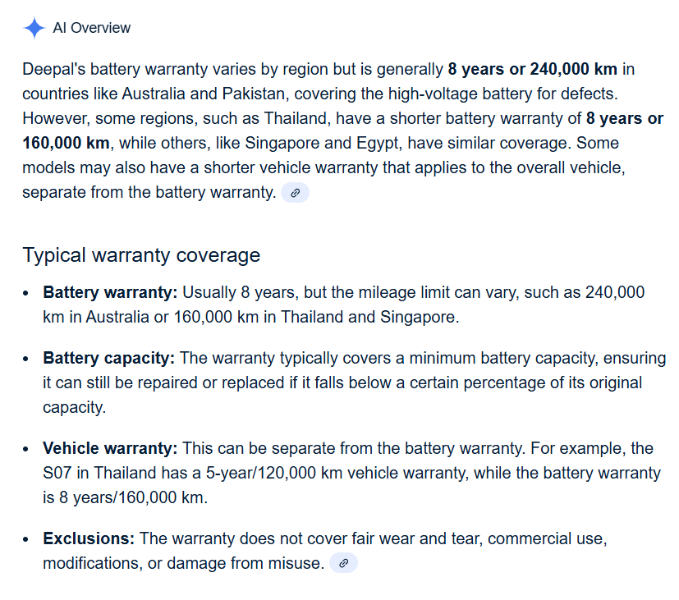This screenshot has height=600, width=679.
Task: Click the bold "8 years or" text near Thailand
Action: [x=624, y=118]
